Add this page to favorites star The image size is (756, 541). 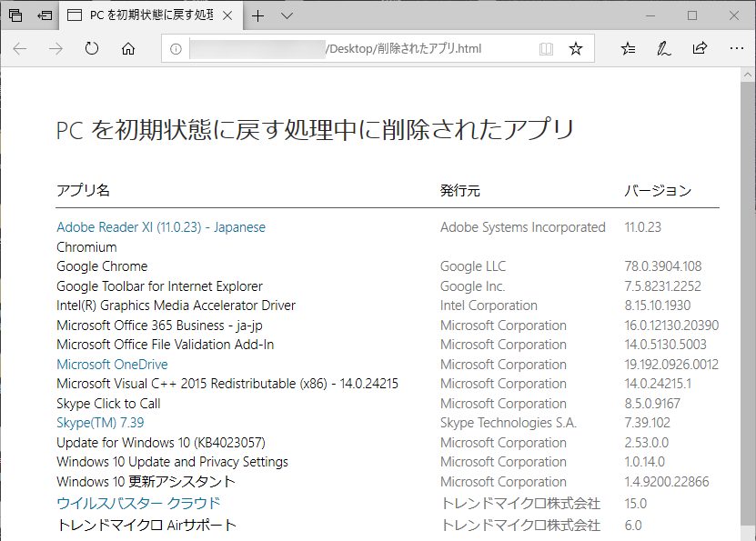576,49
